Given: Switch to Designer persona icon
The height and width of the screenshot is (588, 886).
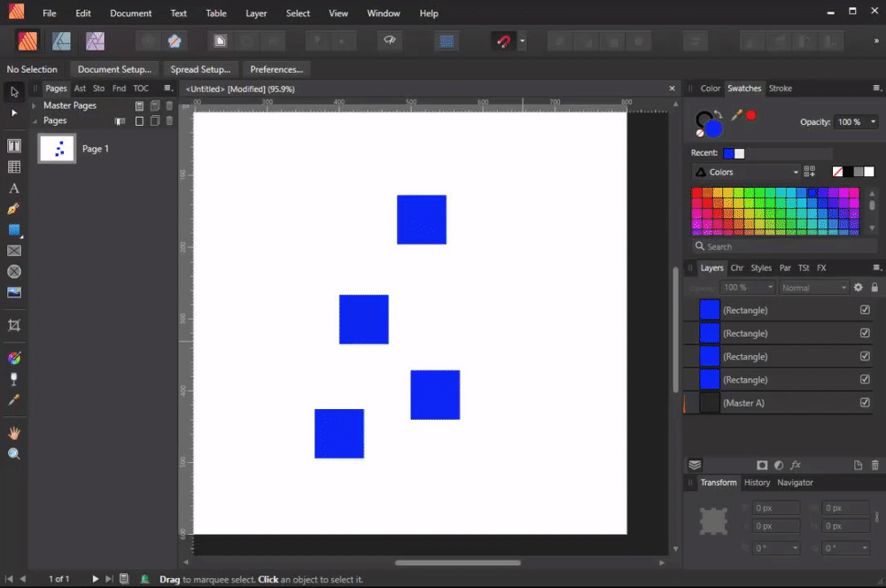Looking at the screenshot, I should (62, 42).
